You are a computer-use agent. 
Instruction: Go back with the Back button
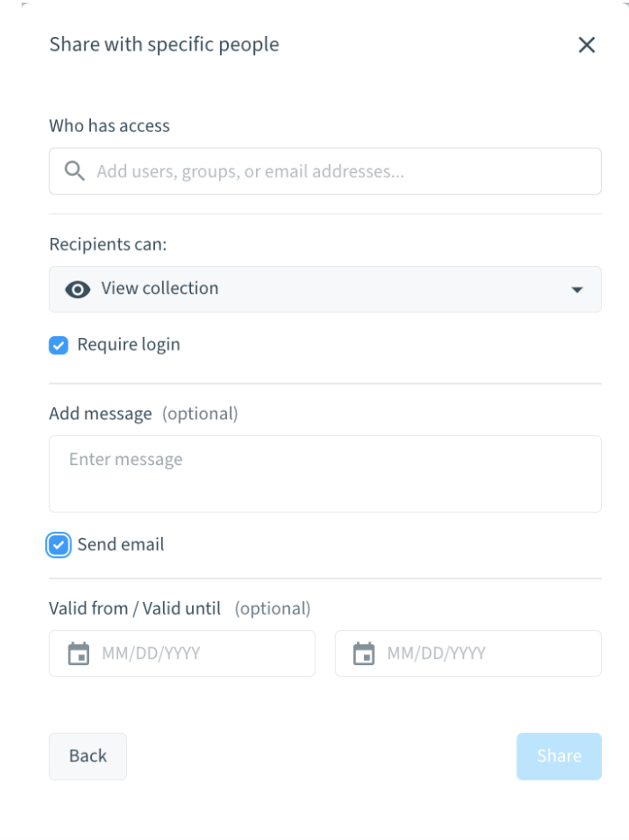87,756
